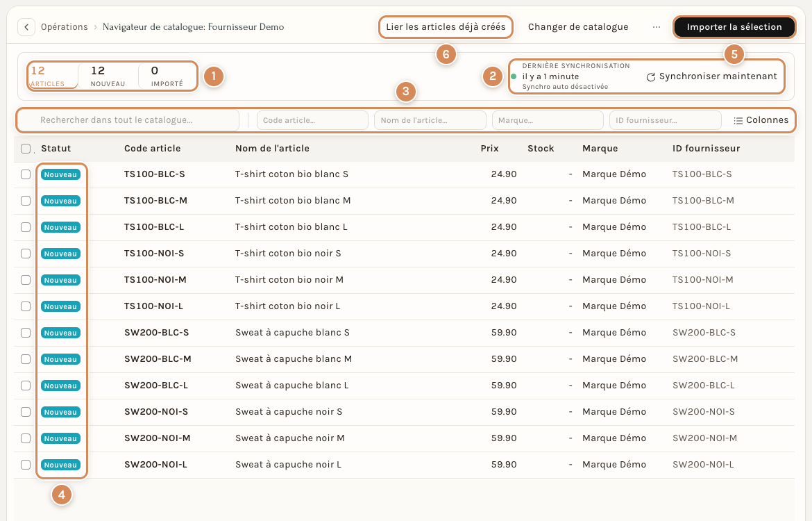Click Changer de catalogue
This screenshot has height=521, width=812.
tap(578, 27)
